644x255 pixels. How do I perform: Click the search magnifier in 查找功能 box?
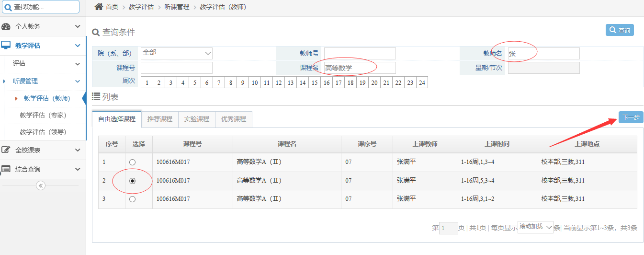(x=8, y=7)
